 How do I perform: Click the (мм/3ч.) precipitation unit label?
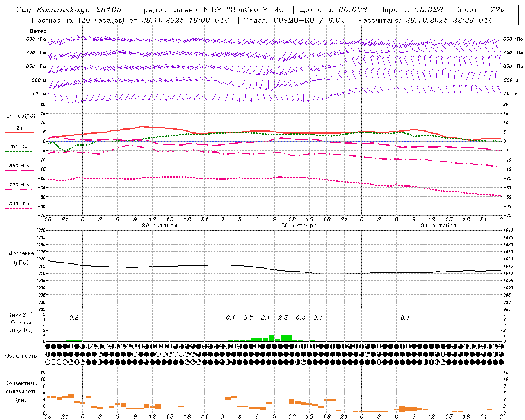click(x=21, y=315)
